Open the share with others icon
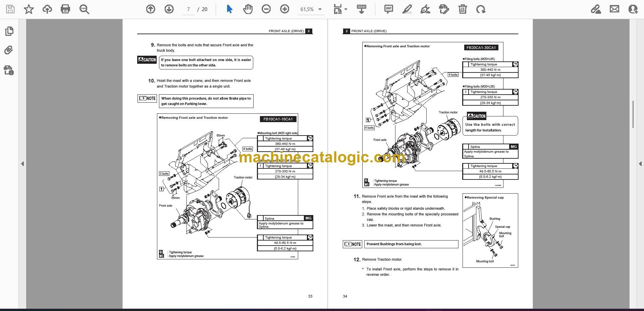This screenshot has width=644, height=311. 633,9
